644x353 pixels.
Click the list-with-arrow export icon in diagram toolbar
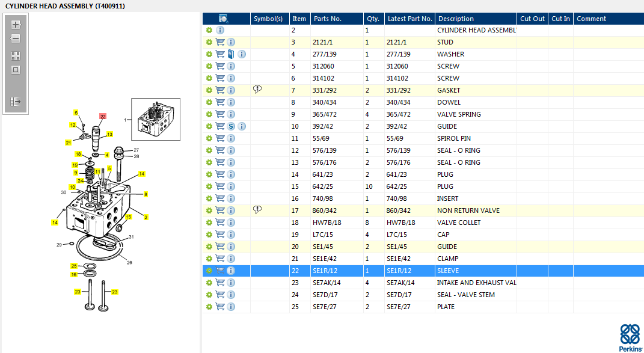click(16, 102)
